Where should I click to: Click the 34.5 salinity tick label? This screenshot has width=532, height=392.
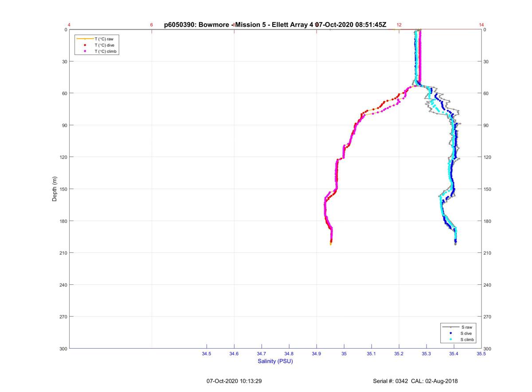coord(207,354)
